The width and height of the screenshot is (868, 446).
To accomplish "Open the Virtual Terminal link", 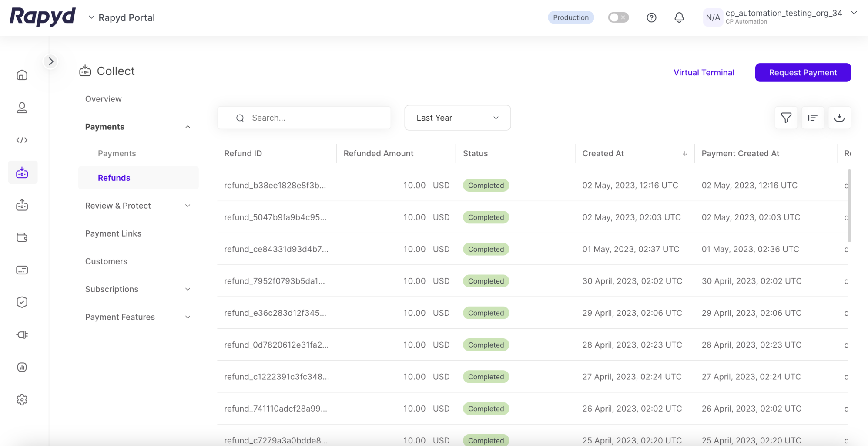I will point(704,72).
